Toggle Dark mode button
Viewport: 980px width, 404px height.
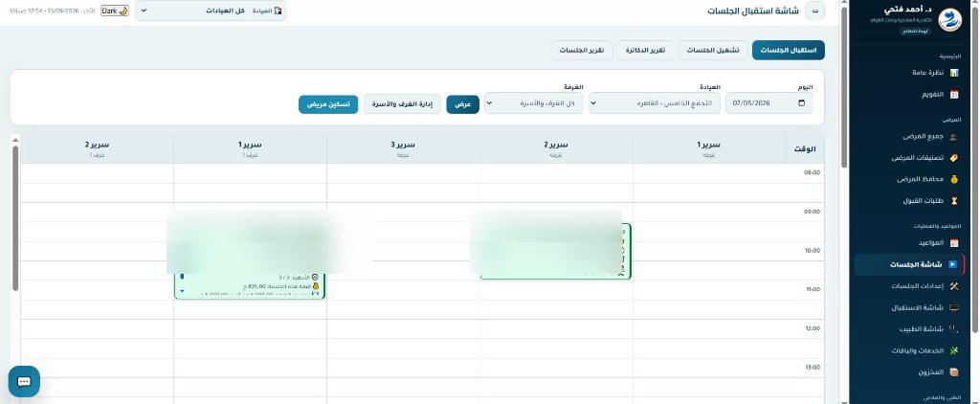point(115,11)
